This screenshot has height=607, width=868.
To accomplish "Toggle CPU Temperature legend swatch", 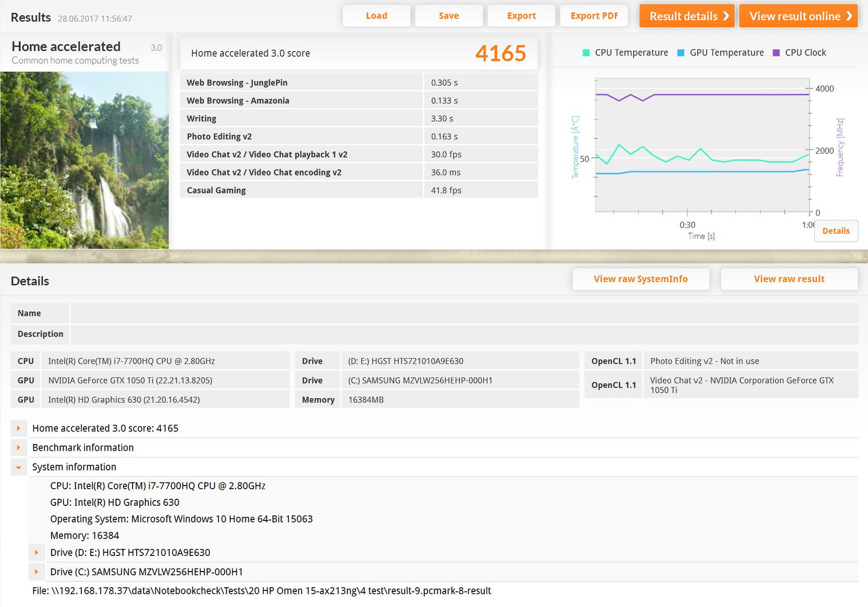I will (x=586, y=53).
